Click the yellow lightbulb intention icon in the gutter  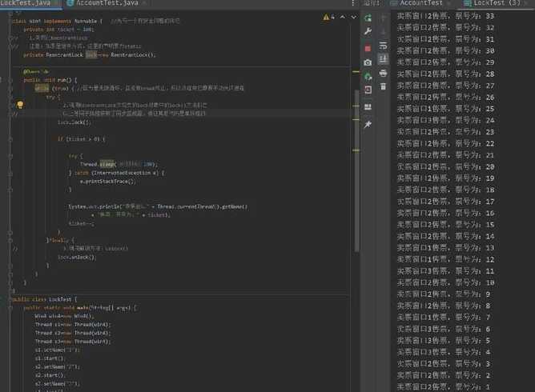[20, 105]
